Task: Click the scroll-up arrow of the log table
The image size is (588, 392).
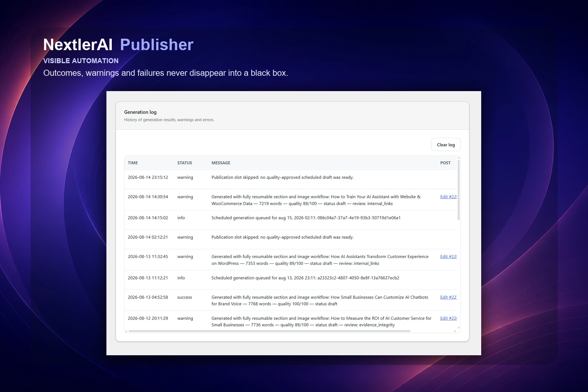Action: [459, 158]
